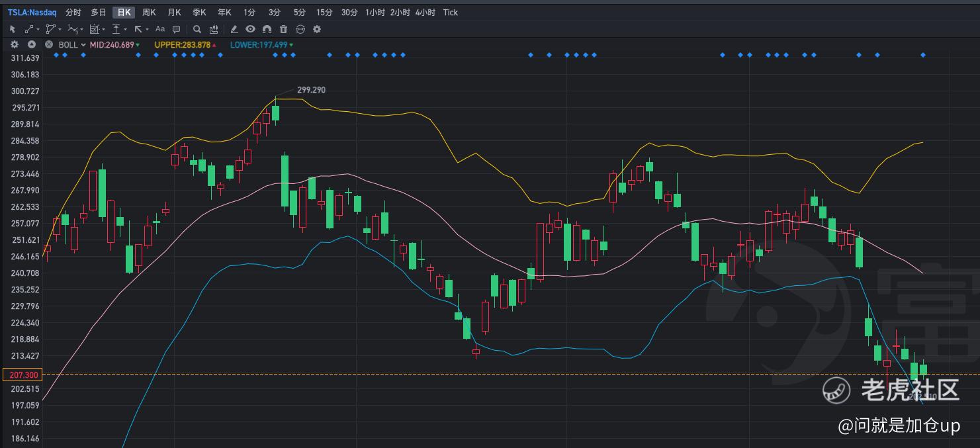The image size is (980, 448).
Task: Click the magnifier zoom tool
Action: [197, 29]
